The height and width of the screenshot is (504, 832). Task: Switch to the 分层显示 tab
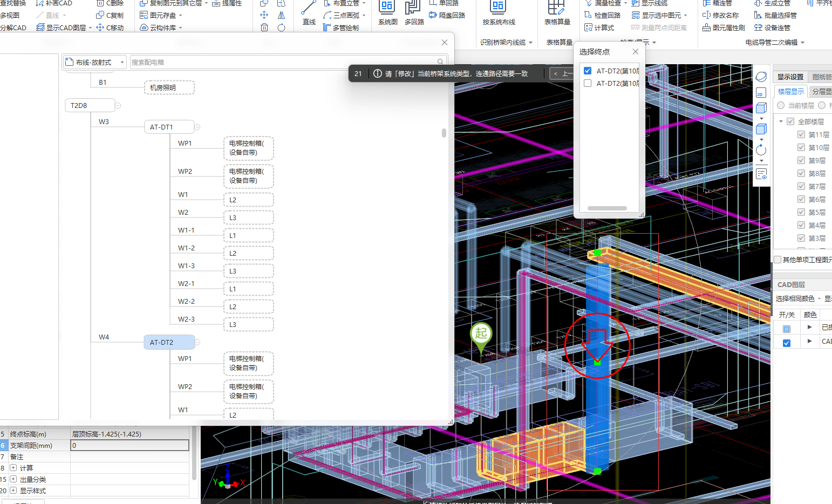click(821, 91)
